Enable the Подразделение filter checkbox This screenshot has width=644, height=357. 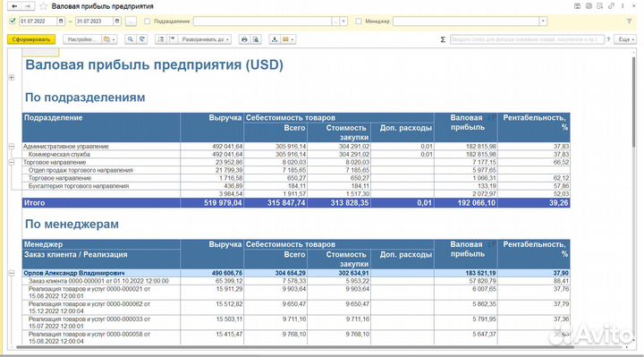point(147,21)
